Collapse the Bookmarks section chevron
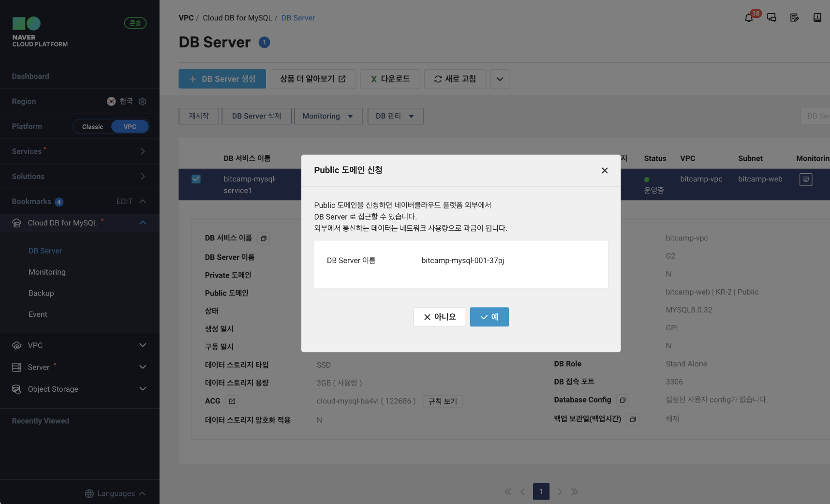Screen dimensions: 830x504 coord(143,202)
